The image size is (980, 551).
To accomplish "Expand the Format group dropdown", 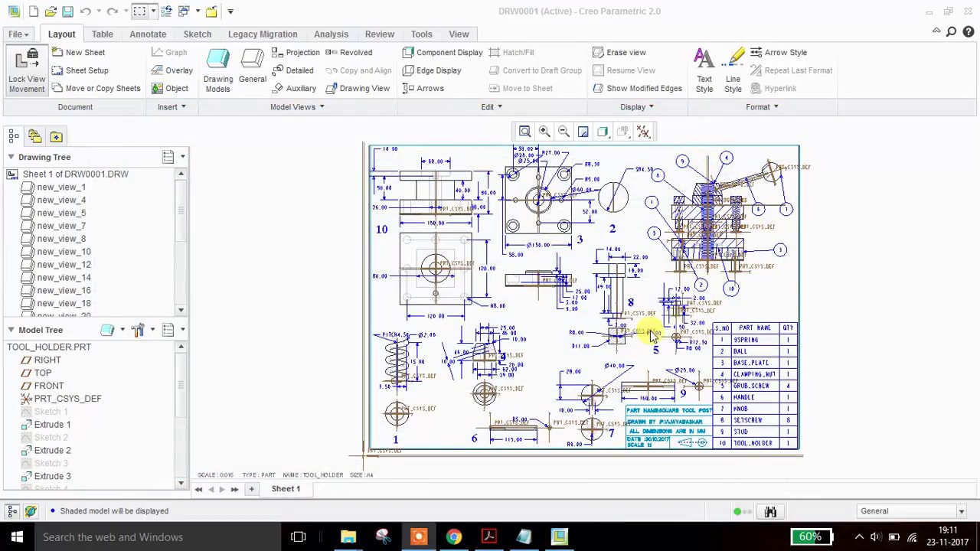I will pyautogui.click(x=762, y=107).
